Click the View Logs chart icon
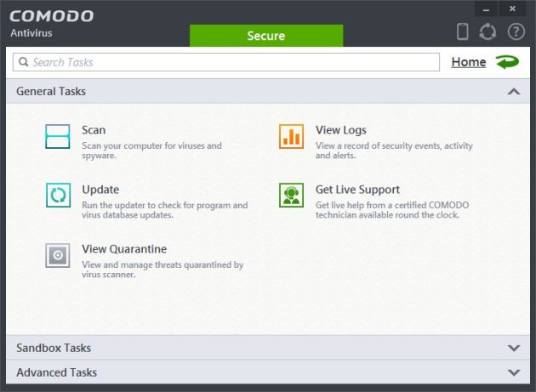This screenshot has height=392, width=536. click(x=291, y=137)
